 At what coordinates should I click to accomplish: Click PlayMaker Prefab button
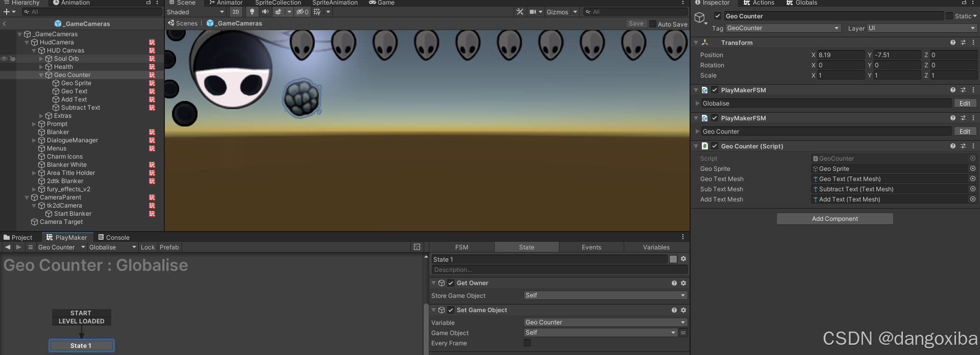169,247
